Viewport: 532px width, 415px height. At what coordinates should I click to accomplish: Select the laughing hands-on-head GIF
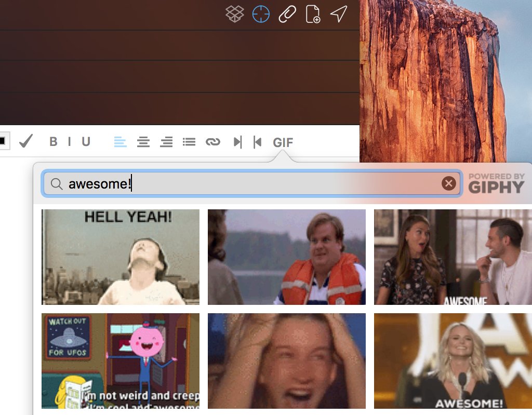[287, 360]
